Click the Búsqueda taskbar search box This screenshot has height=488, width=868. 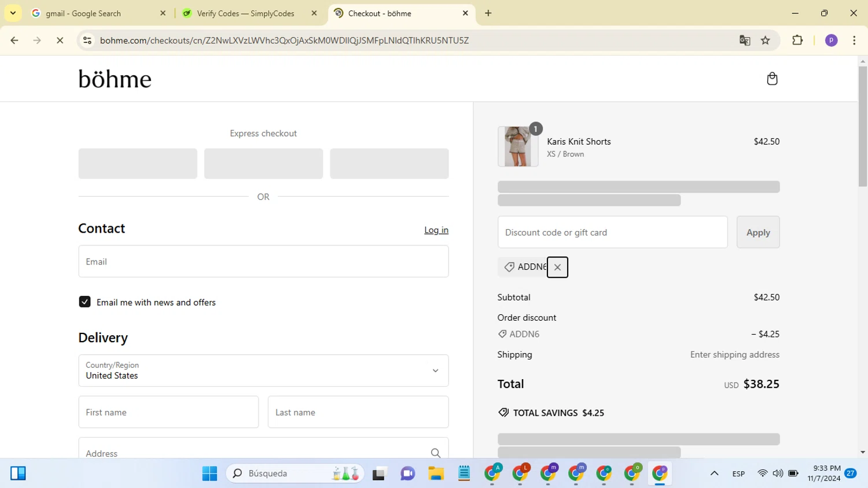[295, 474]
